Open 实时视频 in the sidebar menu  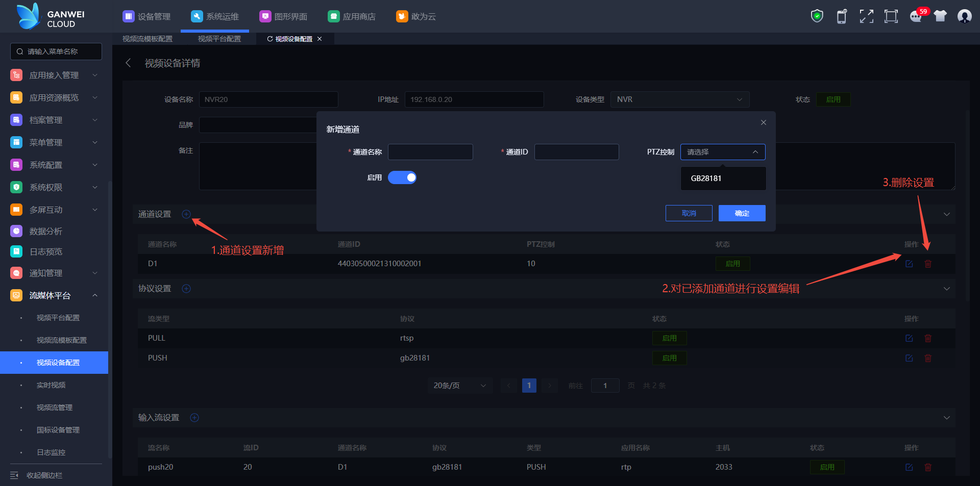51,385
